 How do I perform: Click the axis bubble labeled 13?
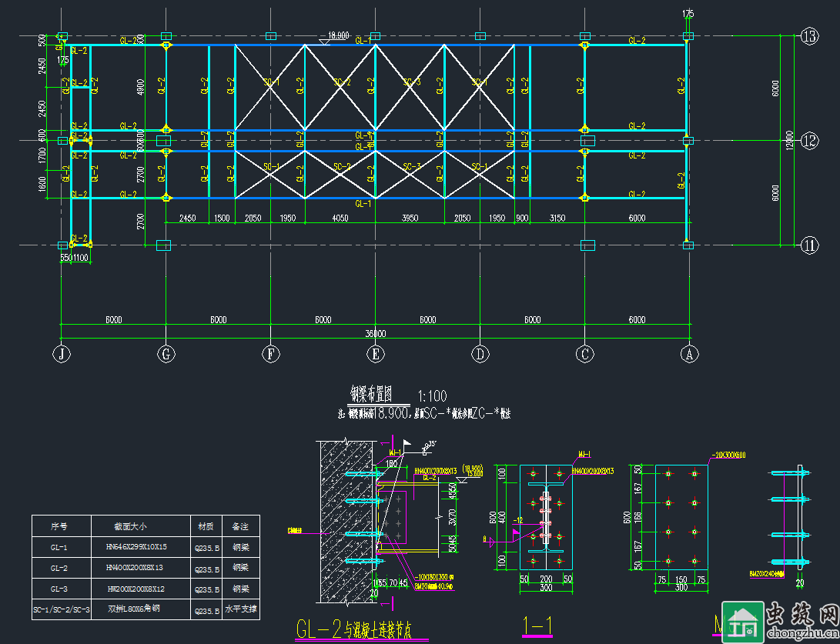pos(809,35)
